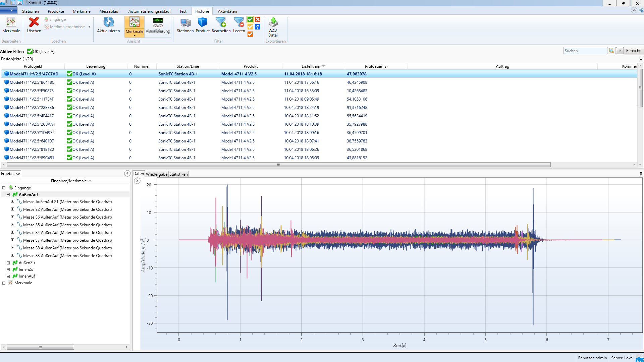This screenshot has width=644, height=362.
Task: Switch to the Messablauf ribbon tab
Action: click(109, 11)
